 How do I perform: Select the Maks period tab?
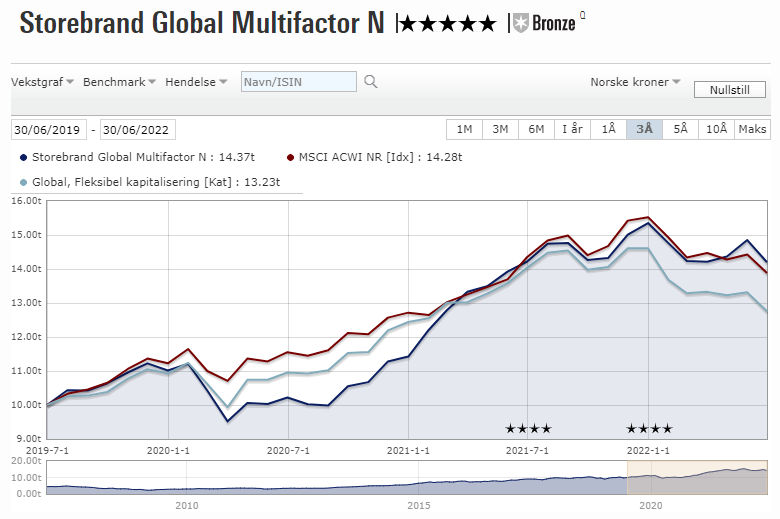(x=752, y=129)
